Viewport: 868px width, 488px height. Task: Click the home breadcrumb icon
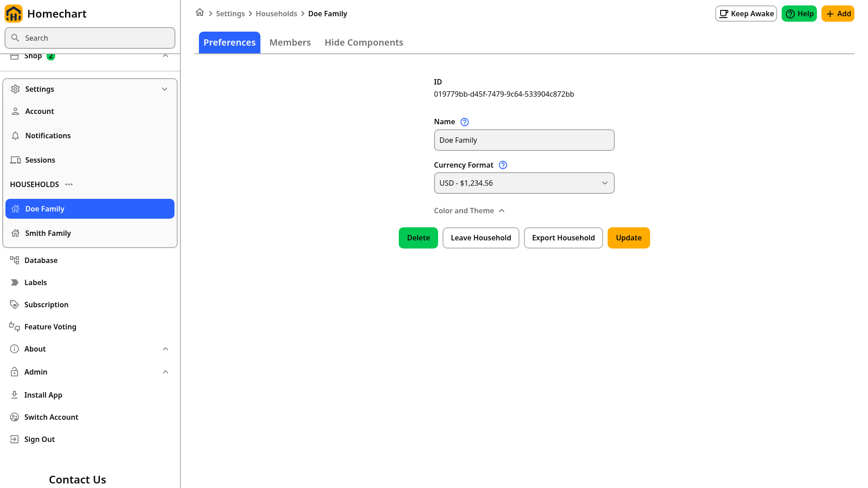(x=200, y=13)
